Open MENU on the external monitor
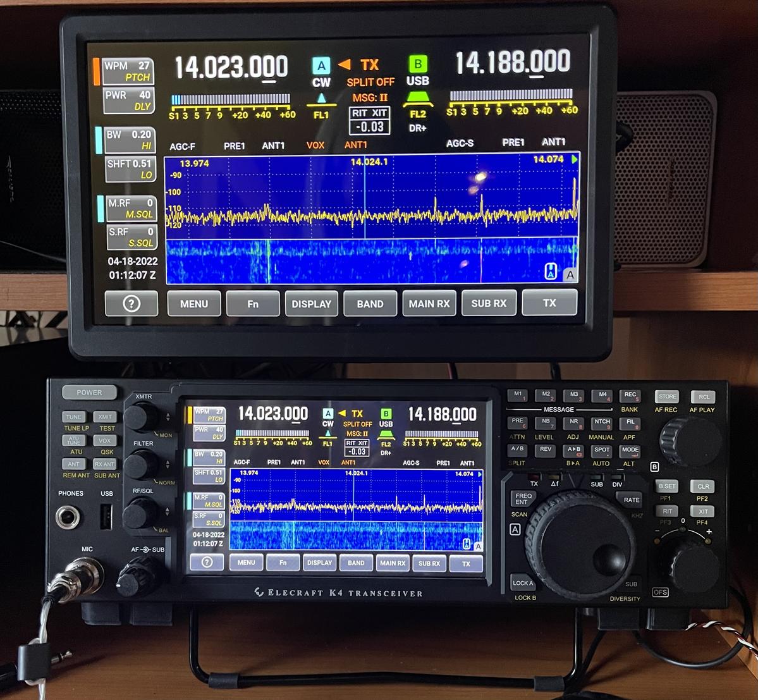Screen dimensions: 758x700 click(x=193, y=304)
